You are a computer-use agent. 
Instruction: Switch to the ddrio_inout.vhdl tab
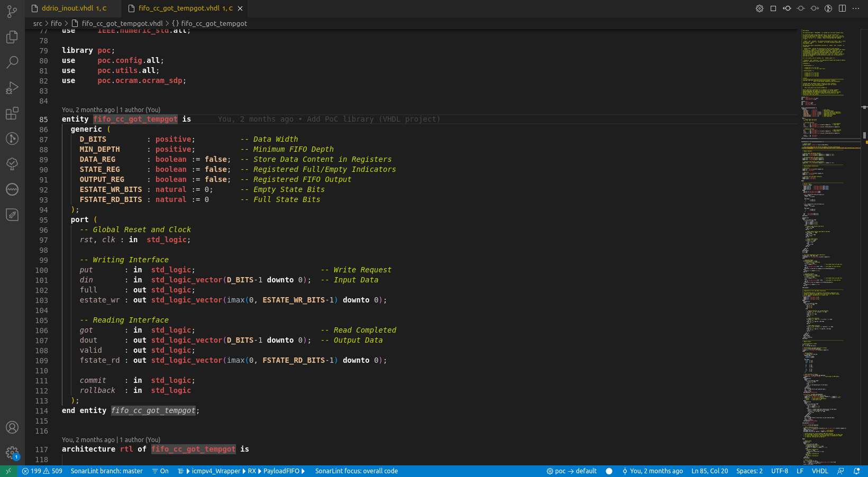click(x=69, y=8)
